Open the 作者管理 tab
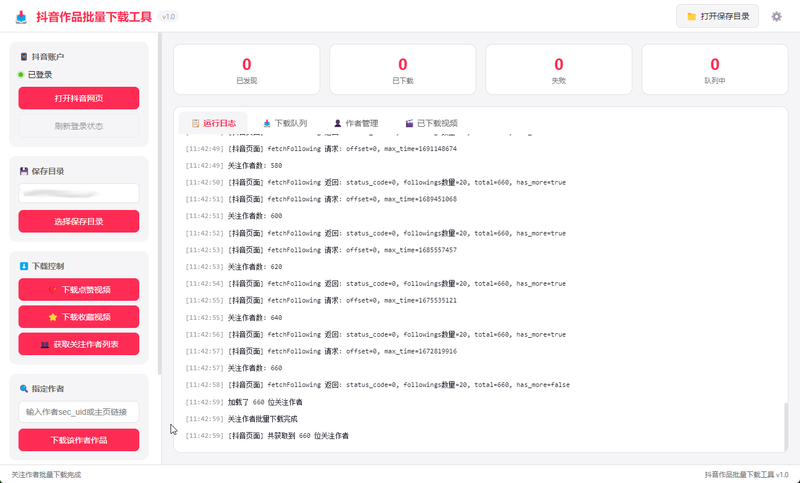Screen dimensions: 800x483 click(x=356, y=123)
